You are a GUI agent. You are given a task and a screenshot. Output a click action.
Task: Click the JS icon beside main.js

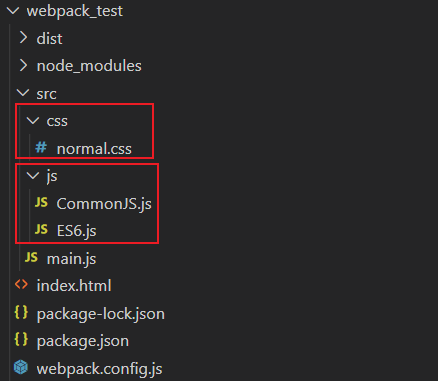[31, 257]
